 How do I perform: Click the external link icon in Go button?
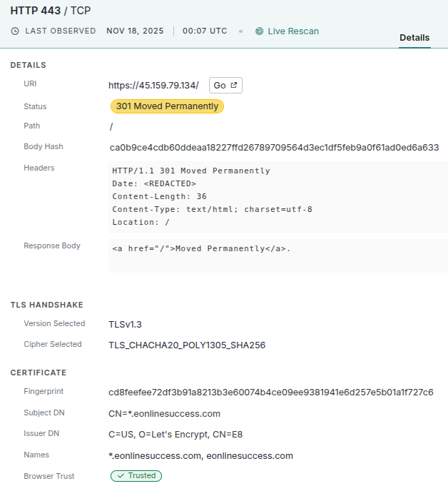tap(233, 86)
